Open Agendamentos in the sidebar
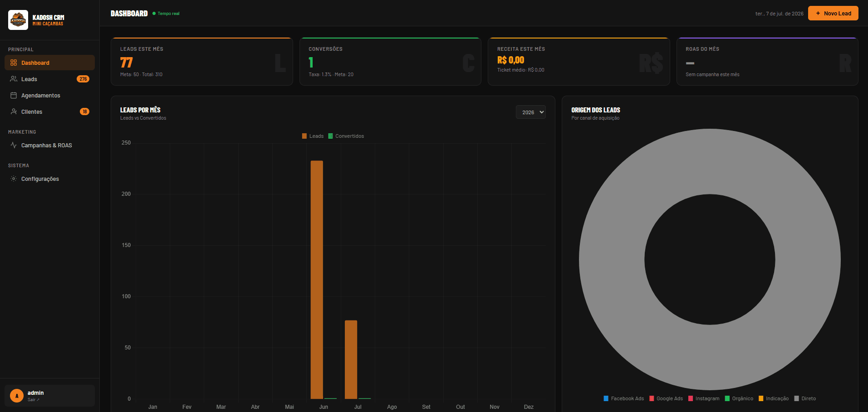 pos(49,95)
